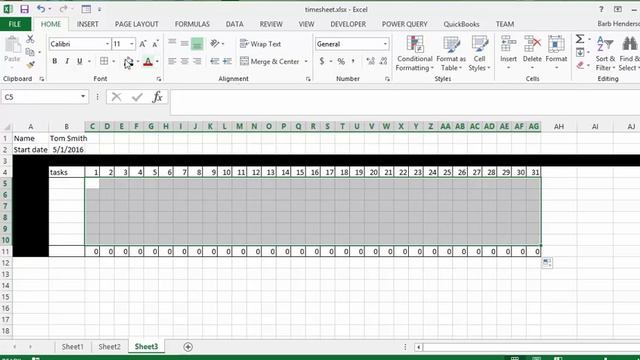Toggle Middle Align in Alignment group

coord(184,44)
